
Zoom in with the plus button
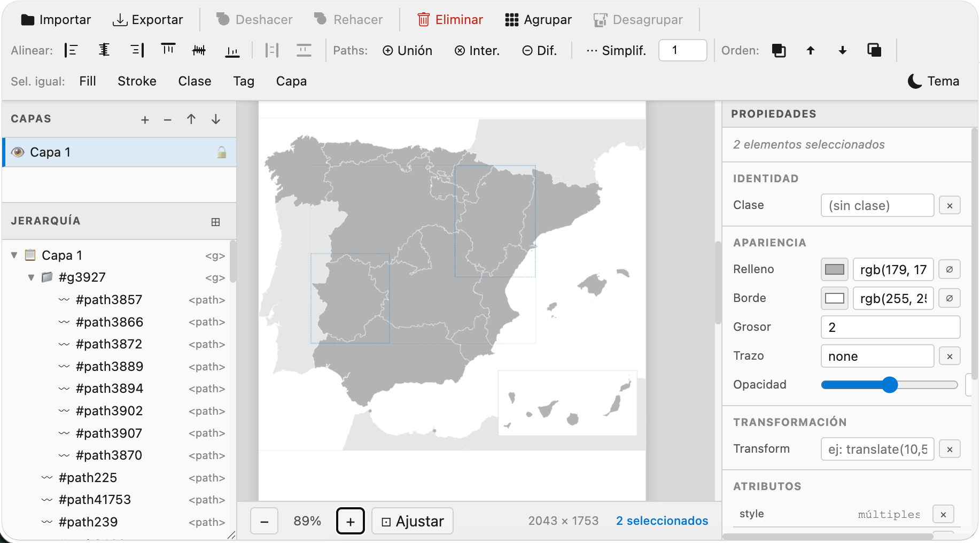pyautogui.click(x=351, y=521)
